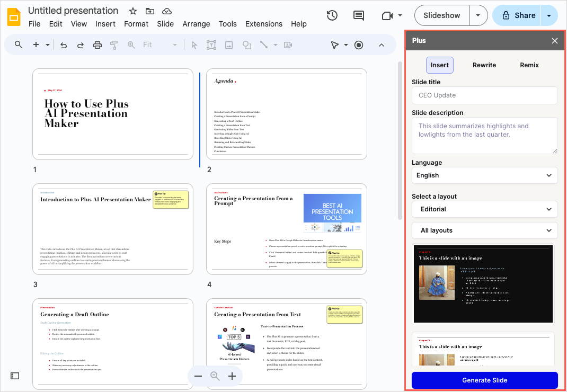Open new slide layout dropdown arrow

tap(47, 45)
